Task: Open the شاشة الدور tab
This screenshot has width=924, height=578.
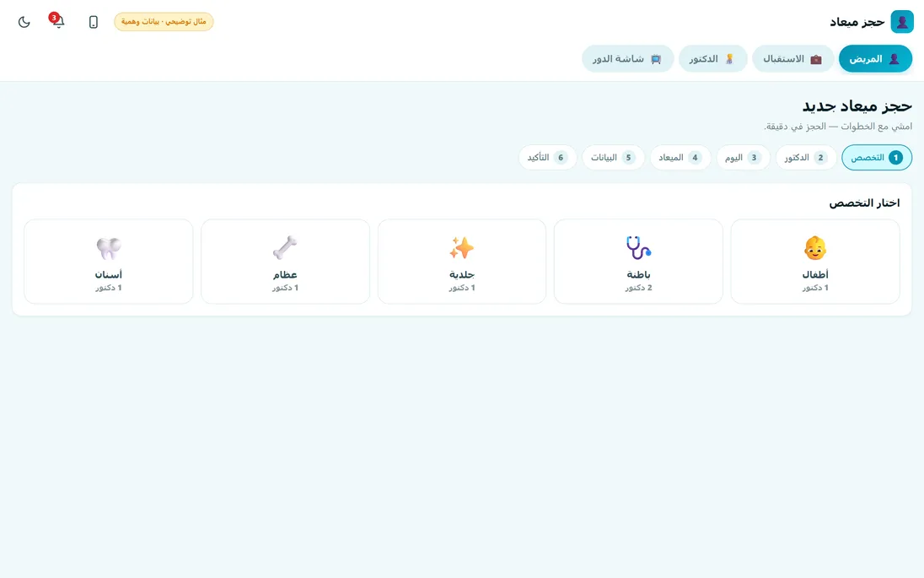Action: click(627, 59)
